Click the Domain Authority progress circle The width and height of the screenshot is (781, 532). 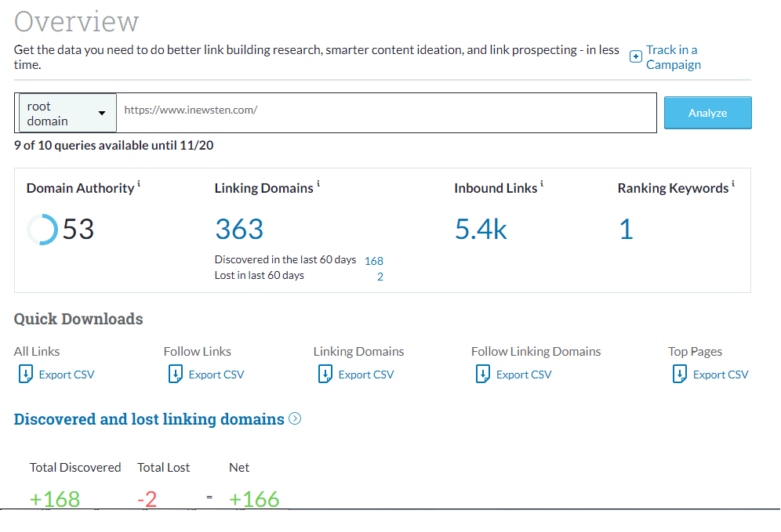(42, 230)
